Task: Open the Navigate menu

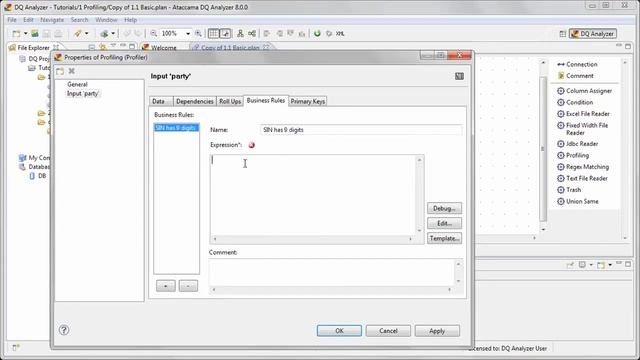Action: click(x=52, y=20)
